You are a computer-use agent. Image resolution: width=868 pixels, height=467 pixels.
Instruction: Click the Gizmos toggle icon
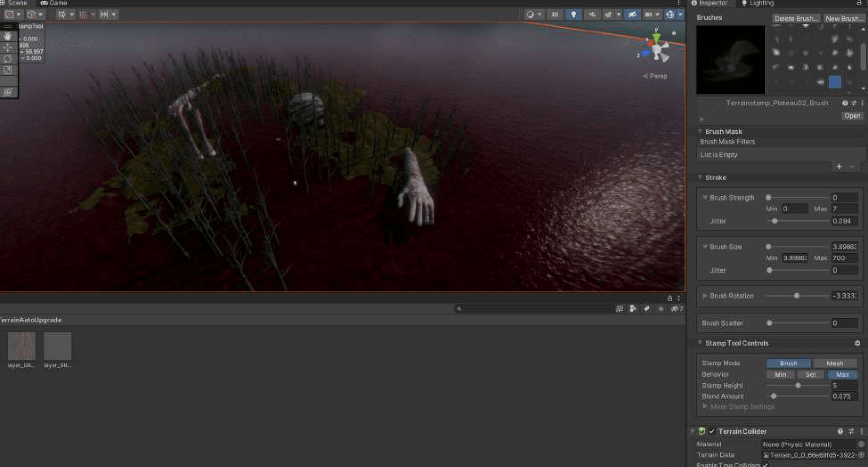[x=670, y=14]
